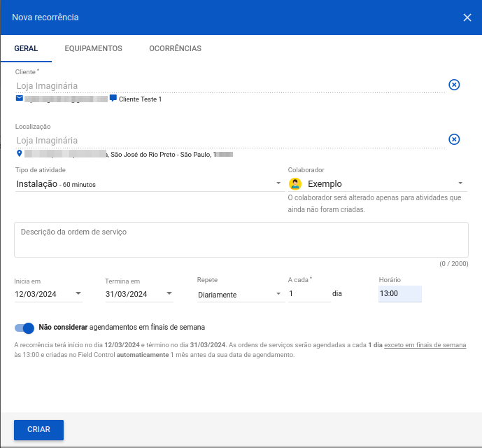Open the OCORRÊNCIAS tab
This screenshot has width=482, height=448.
(175, 48)
